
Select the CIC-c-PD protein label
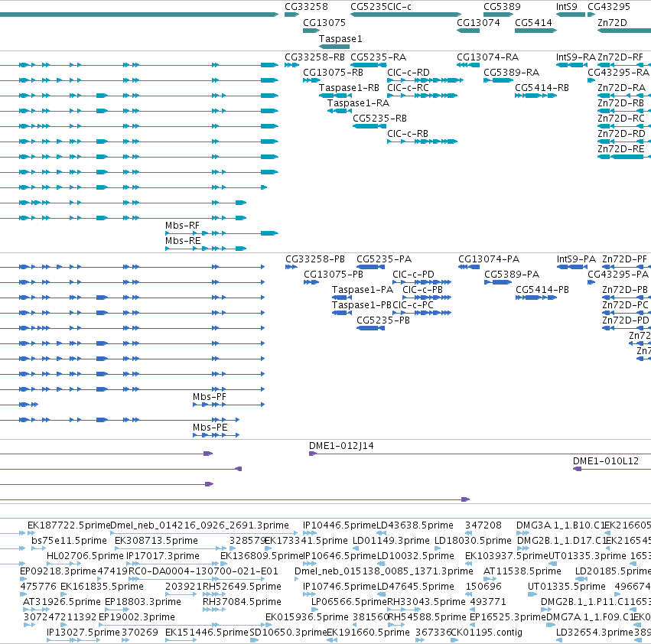pos(414,275)
